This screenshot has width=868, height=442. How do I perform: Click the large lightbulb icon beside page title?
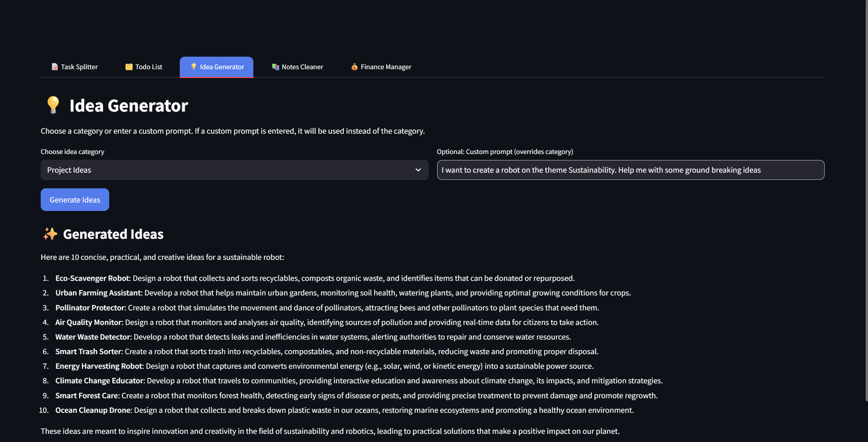[53, 105]
